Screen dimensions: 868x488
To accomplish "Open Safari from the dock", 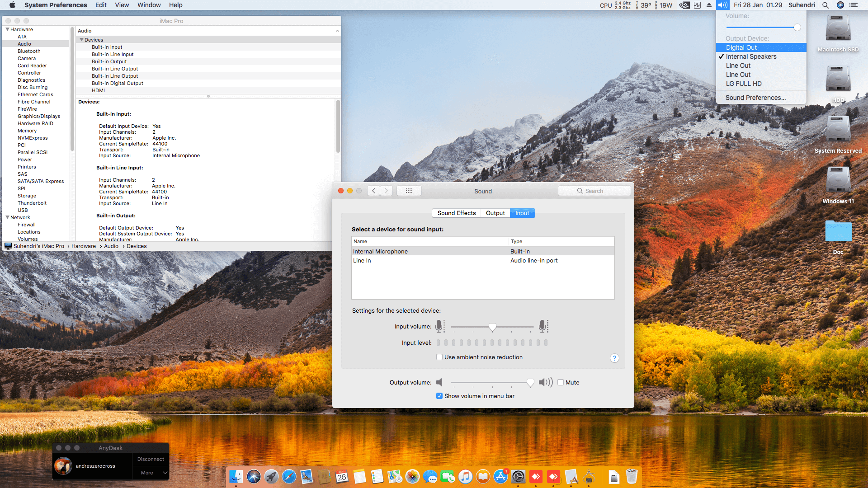I will click(x=289, y=476).
